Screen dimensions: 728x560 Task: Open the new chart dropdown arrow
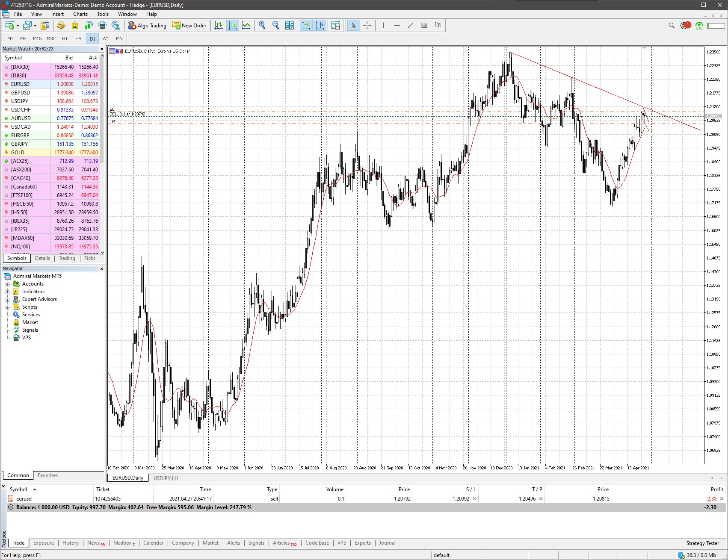tap(18, 26)
